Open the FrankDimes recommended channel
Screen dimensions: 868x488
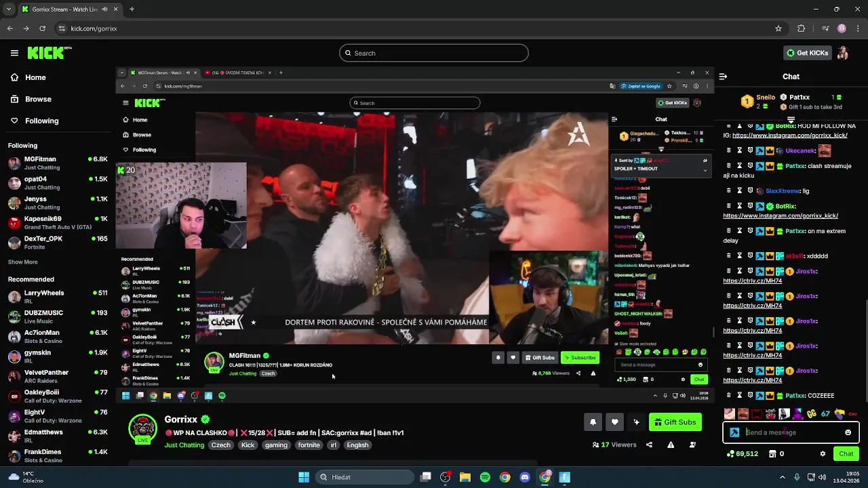point(57,455)
